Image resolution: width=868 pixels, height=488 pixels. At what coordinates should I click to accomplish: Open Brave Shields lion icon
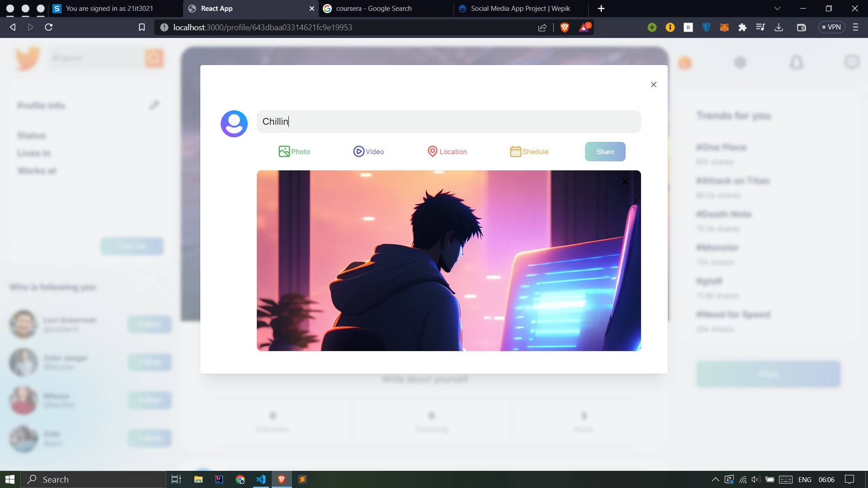565,27
